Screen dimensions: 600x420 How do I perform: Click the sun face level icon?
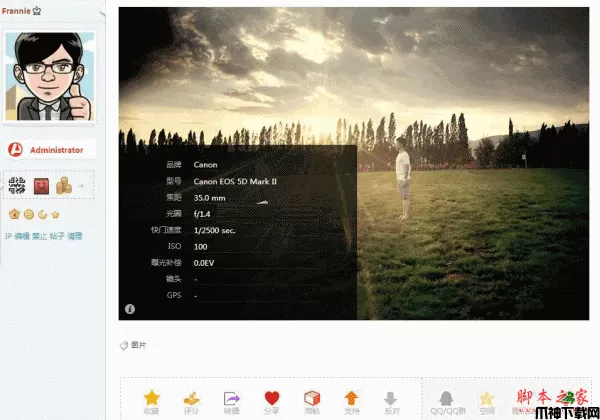pyautogui.click(x=29, y=215)
